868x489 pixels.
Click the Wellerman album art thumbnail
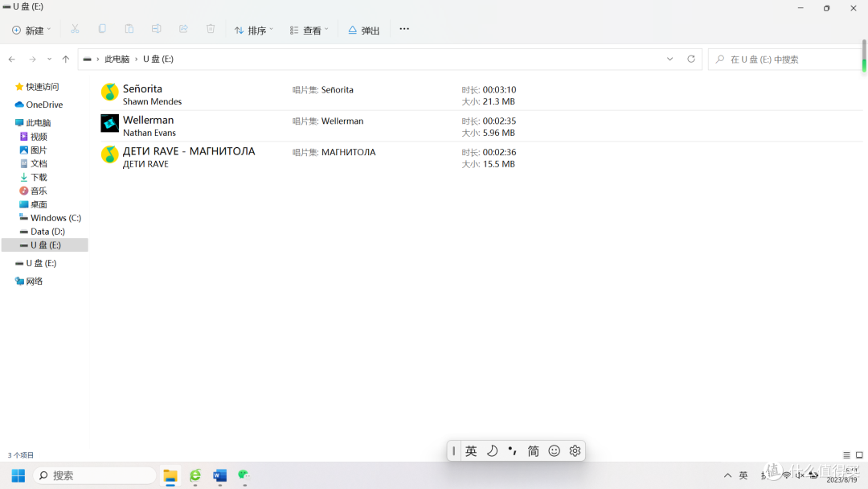tap(109, 123)
